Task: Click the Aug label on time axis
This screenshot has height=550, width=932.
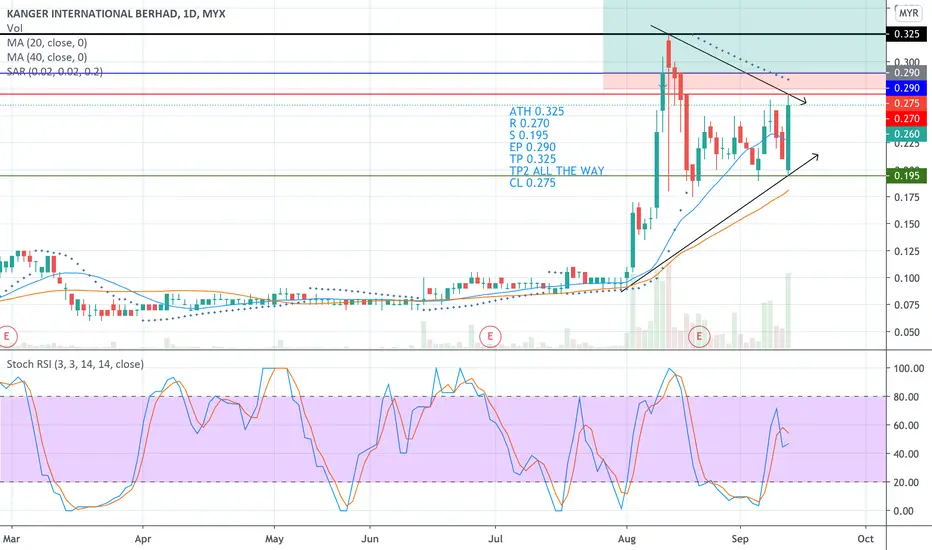Action: pyautogui.click(x=626, y=539)
